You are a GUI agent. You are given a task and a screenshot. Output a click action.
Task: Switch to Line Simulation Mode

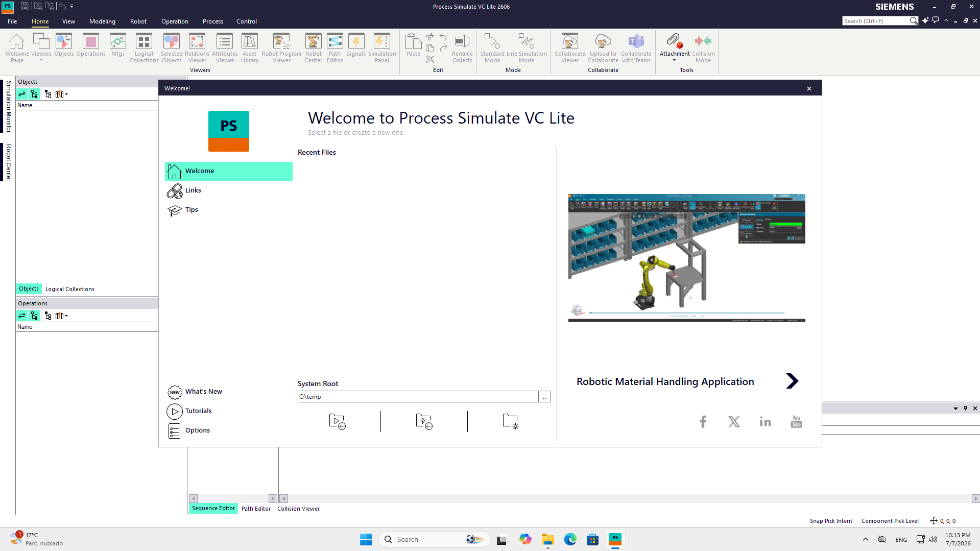click(x=527, y=48)
